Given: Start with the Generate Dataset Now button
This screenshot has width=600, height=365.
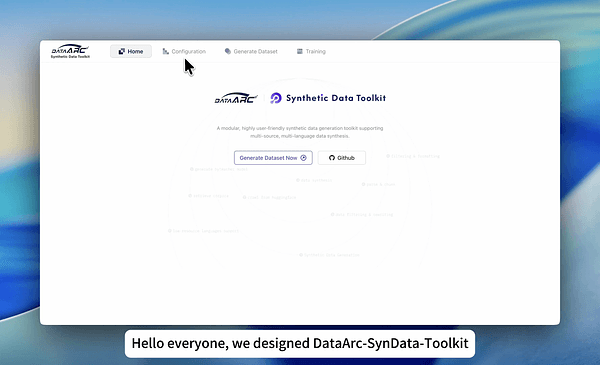Looking at the screenshot, I should tap(273, 158).
